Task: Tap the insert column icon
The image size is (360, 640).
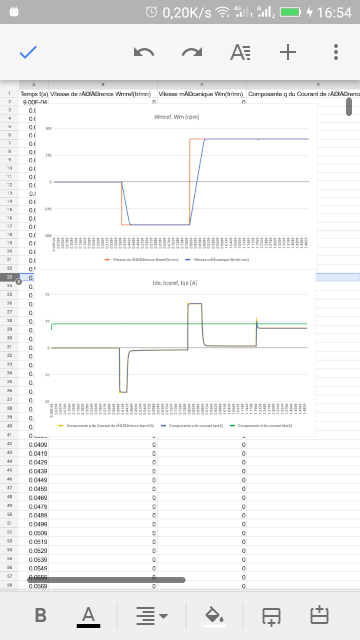Action: 319,615
